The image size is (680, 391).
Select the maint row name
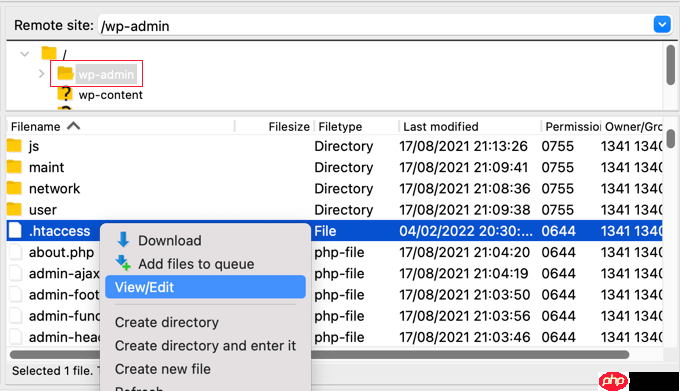[x=46, y=167]
